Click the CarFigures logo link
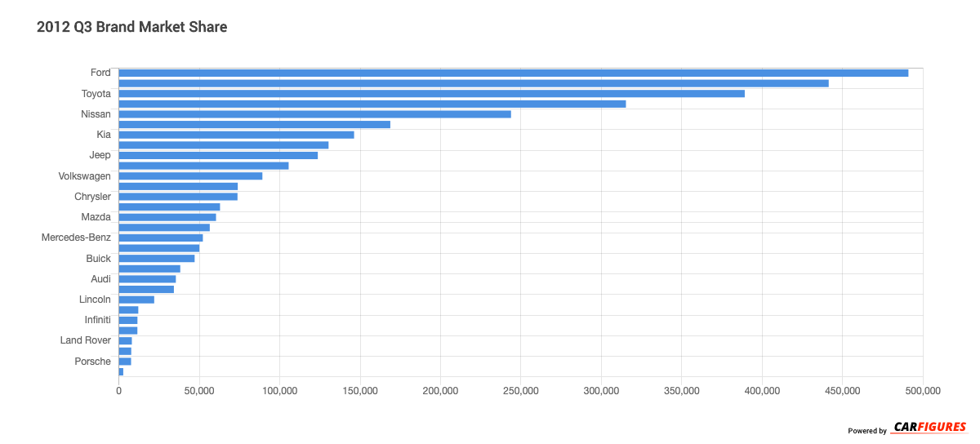The width and height of the screenshot is (980, 444). [x=929, y=427]
